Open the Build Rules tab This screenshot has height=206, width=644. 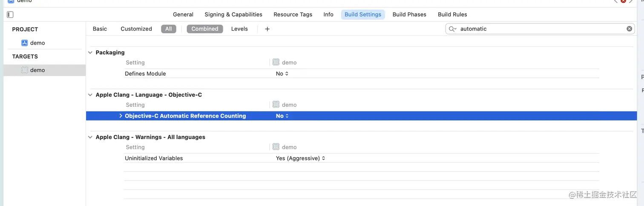[452, 14]
